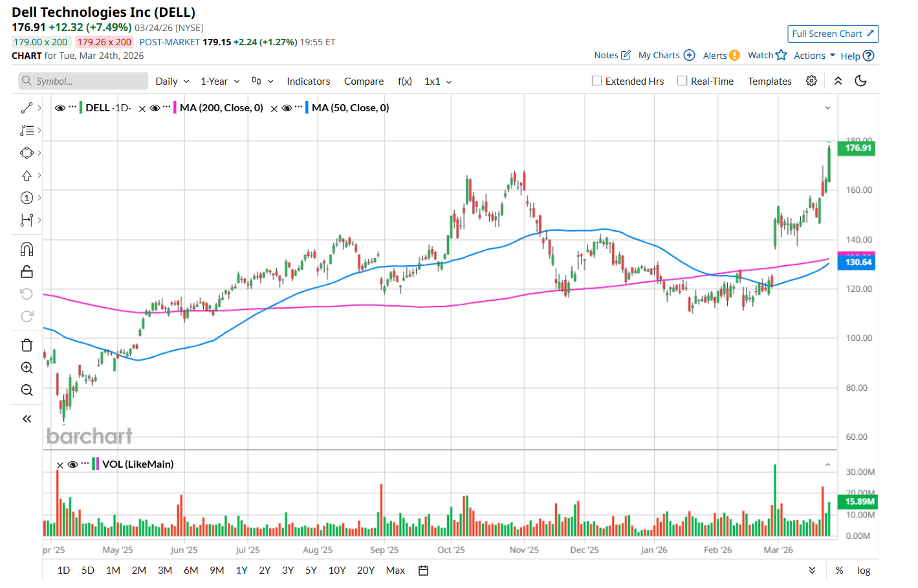The height and width of the screenshot is (588, 918).
Task: Select the 6M time range tab
Action: 191,571
